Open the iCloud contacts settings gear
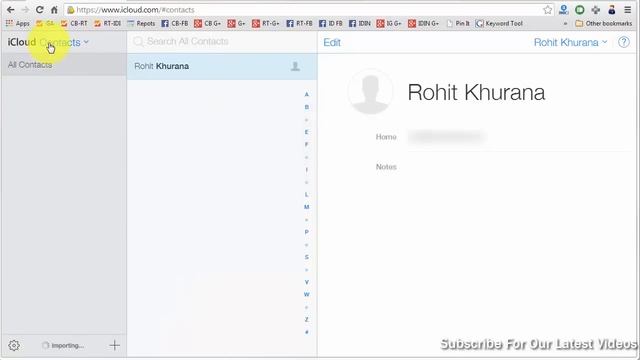 pyautogui.click(x=14, y=345)
